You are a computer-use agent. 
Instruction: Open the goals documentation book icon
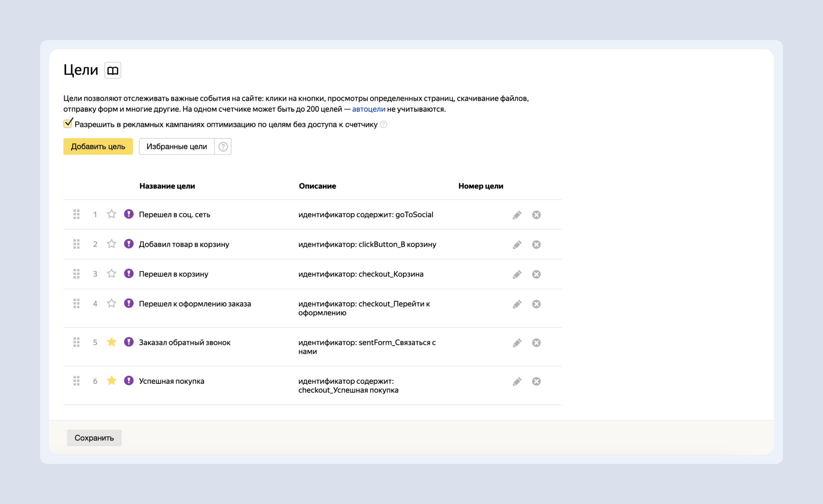pos(113,70)
